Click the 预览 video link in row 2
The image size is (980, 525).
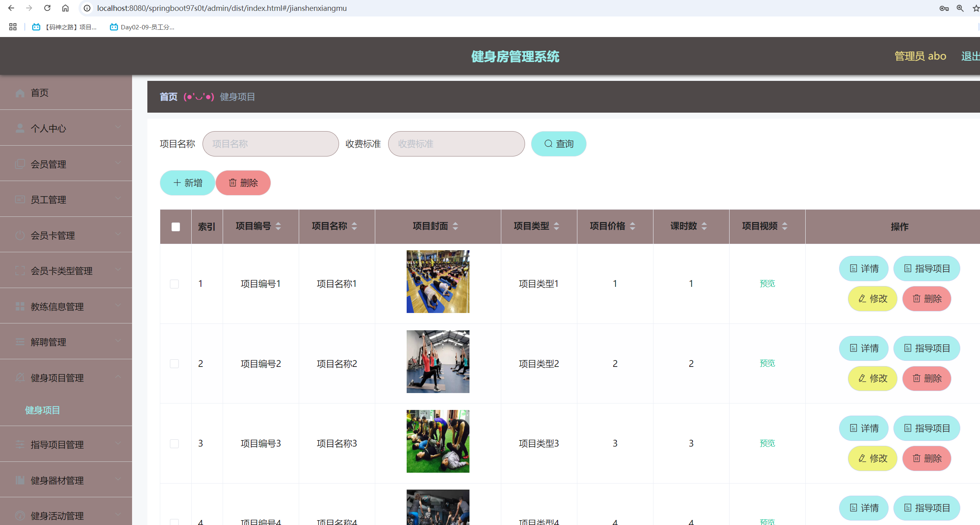coord(767,363)
